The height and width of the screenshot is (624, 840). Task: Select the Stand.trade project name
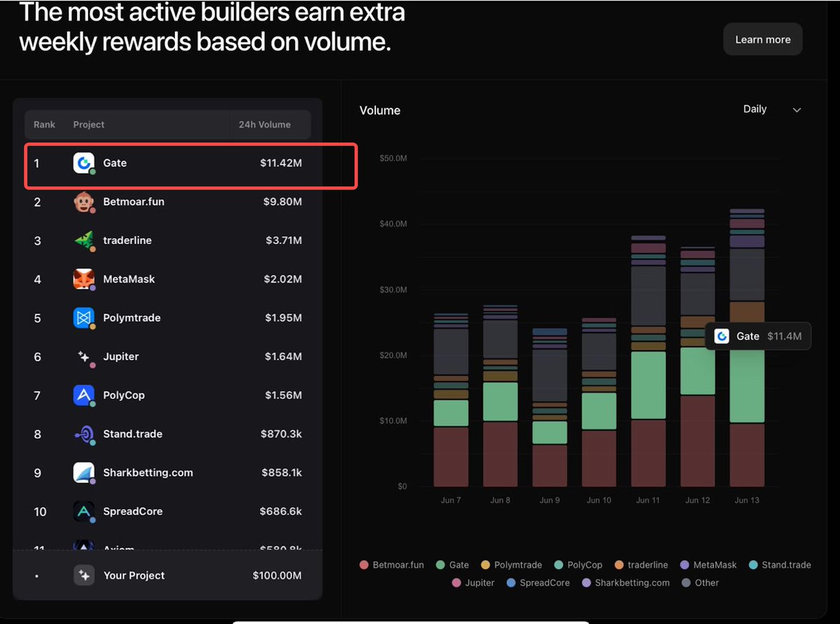click(x=133, y=434)
